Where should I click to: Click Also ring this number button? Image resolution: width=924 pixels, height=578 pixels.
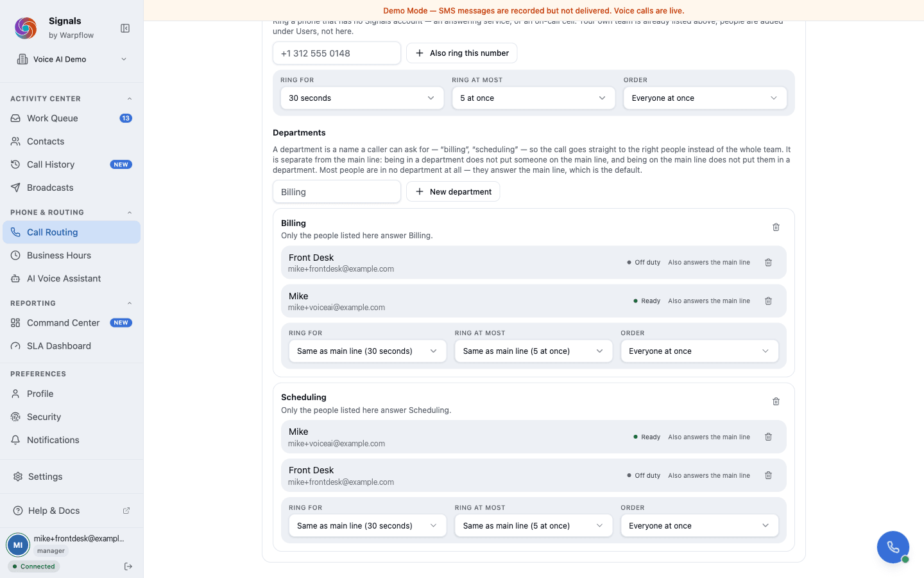coord(462,53)
